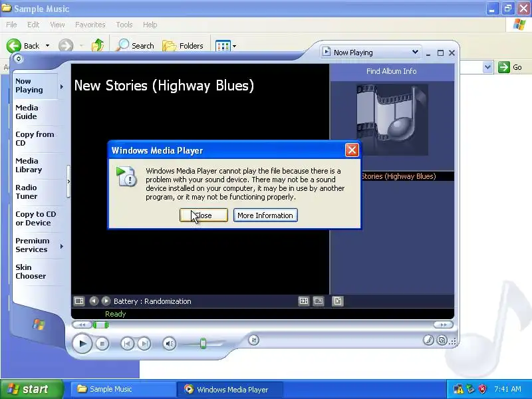Switch to Sample Music taskbar button

(123, 389)
